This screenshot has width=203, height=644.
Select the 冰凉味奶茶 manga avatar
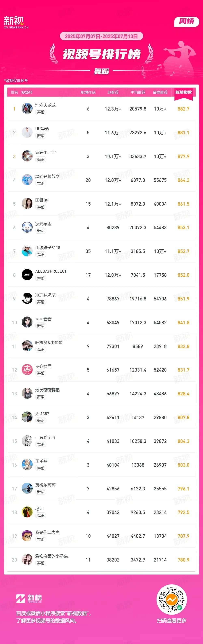click(x=27, y=298)
